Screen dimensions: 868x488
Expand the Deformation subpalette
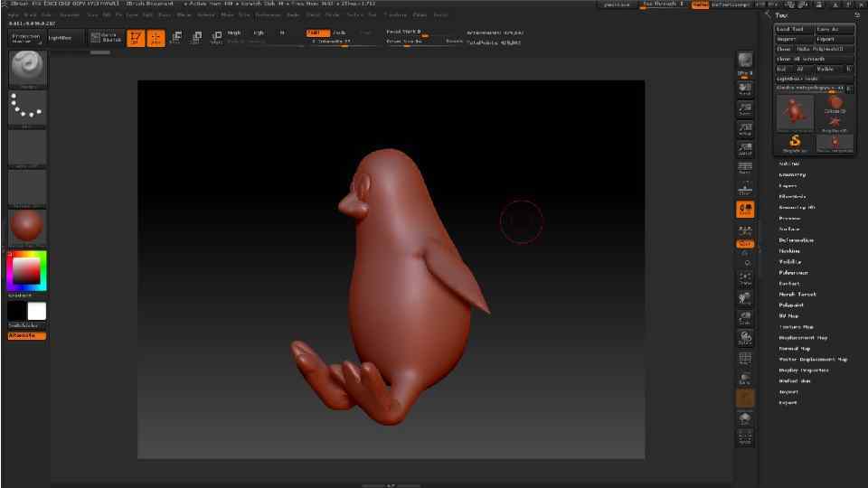796,240
